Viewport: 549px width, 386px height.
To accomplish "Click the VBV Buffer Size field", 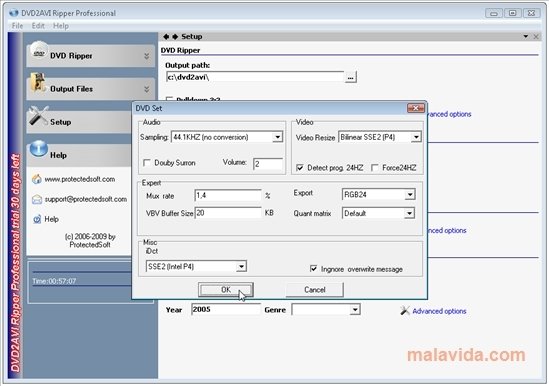I will pos(228,213).
